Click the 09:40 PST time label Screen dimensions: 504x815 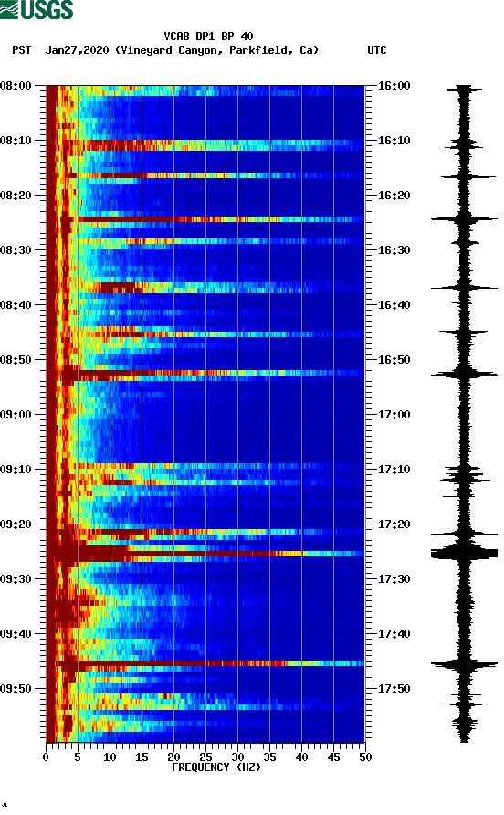tap(16, 633)
